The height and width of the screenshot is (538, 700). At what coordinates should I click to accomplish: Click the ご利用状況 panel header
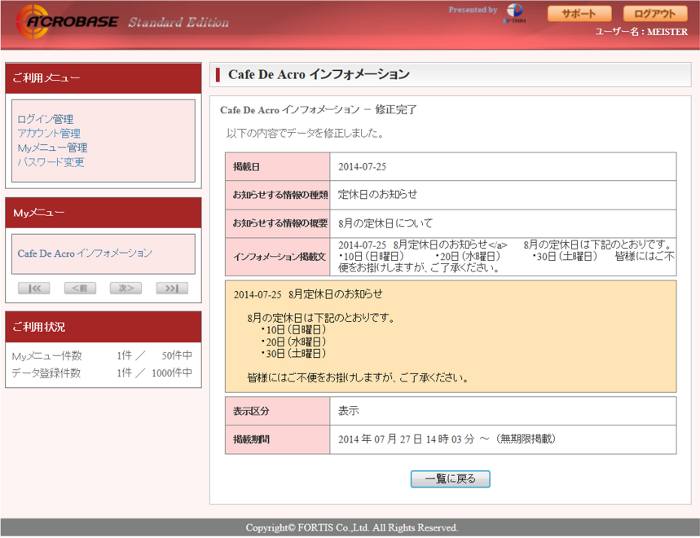[103, 327]
